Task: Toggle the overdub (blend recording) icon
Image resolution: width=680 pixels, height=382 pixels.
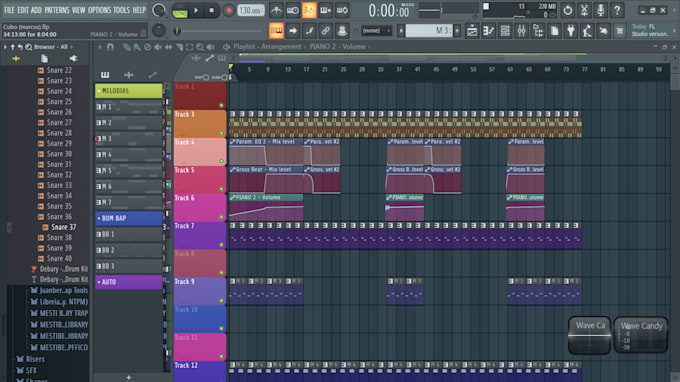Action: tap(325, 10)
